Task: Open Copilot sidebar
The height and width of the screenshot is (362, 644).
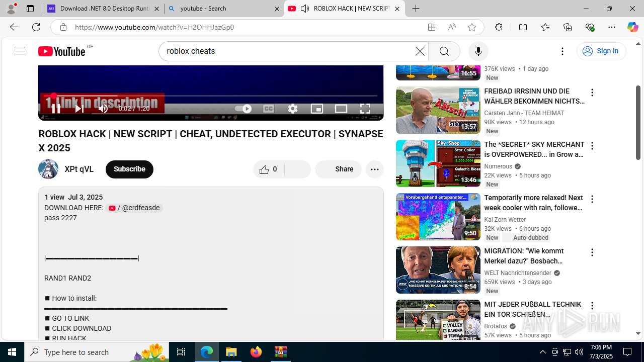Action: 632,27
